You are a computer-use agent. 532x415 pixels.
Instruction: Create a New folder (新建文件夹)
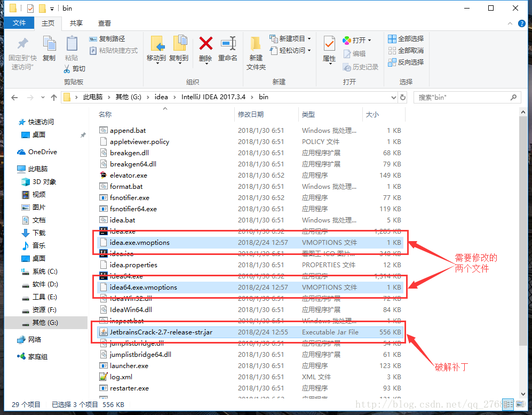[256, 53]
